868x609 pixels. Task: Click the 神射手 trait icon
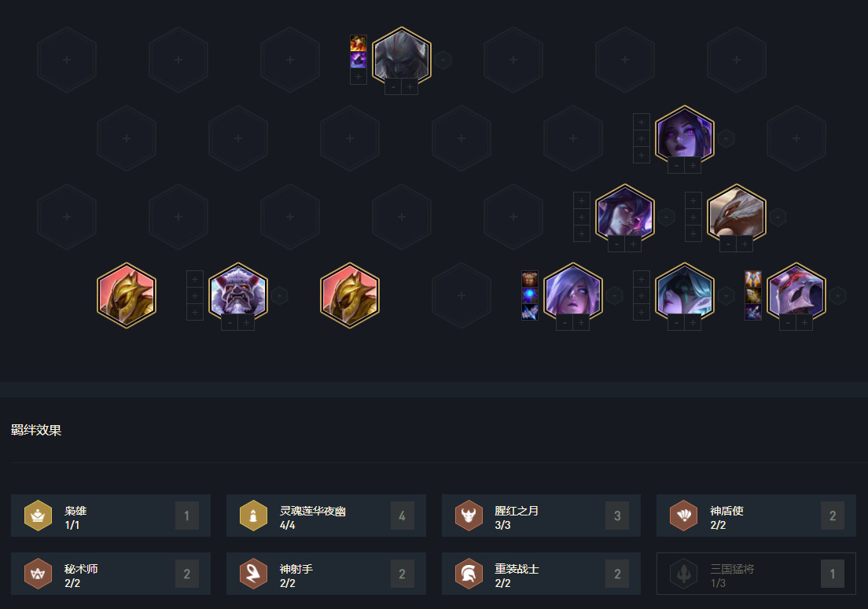[253, 574]
